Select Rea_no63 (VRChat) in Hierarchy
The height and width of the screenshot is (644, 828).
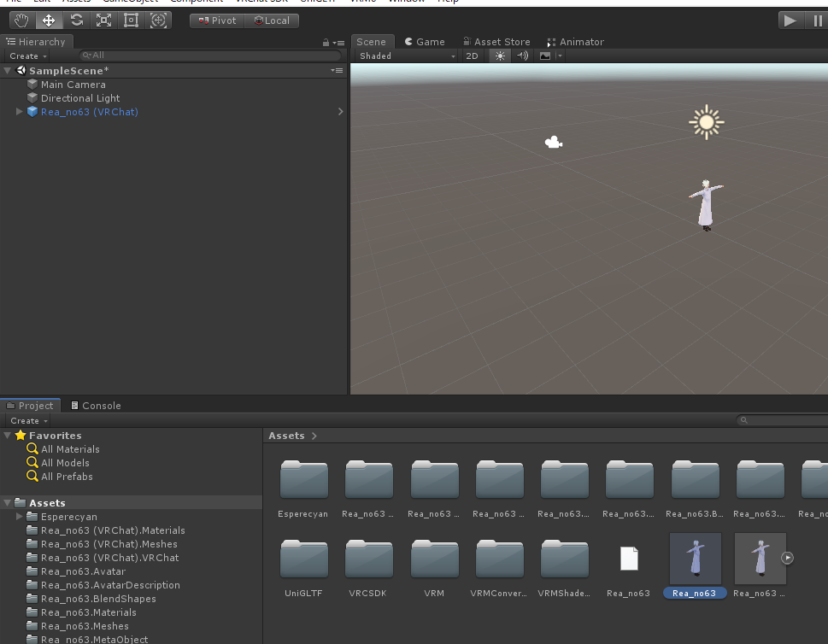90,112
